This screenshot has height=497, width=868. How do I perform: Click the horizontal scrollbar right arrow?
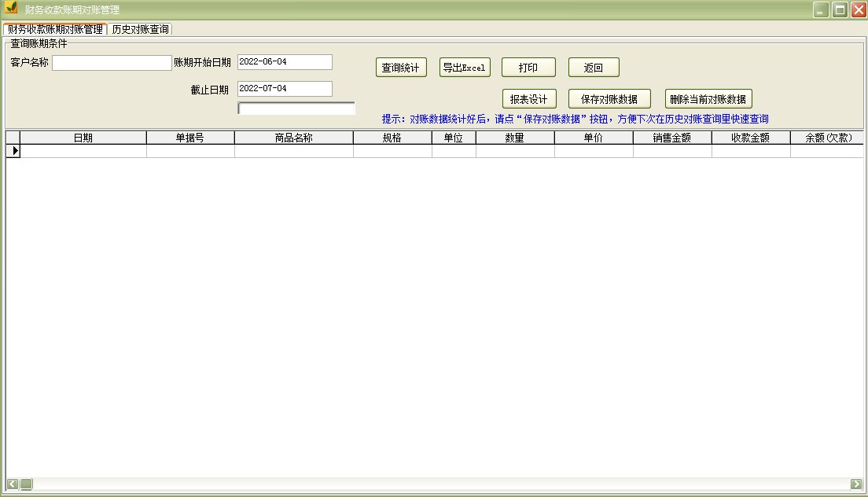click(x=856, y=484)
